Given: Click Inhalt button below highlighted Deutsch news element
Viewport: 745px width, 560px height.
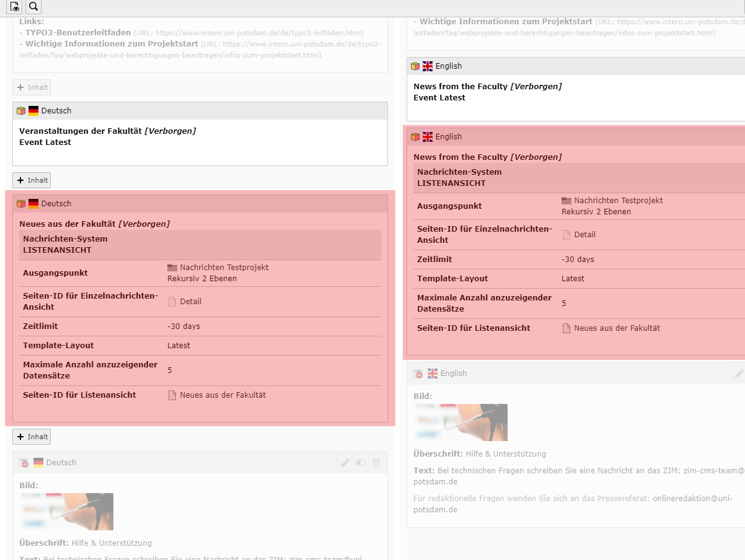Looking at the screenshot, I should tap(32, 437).
